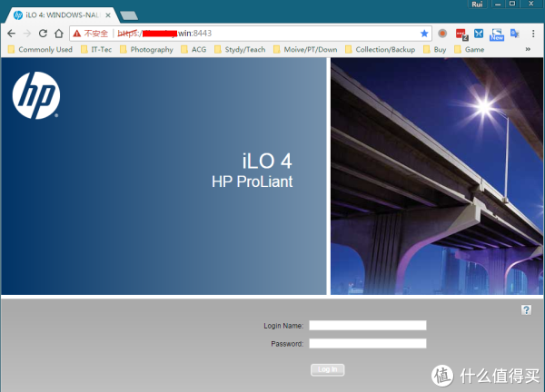Minimize the Chrome window
Viewport: 545px width, 392px height.
[498, 5]
